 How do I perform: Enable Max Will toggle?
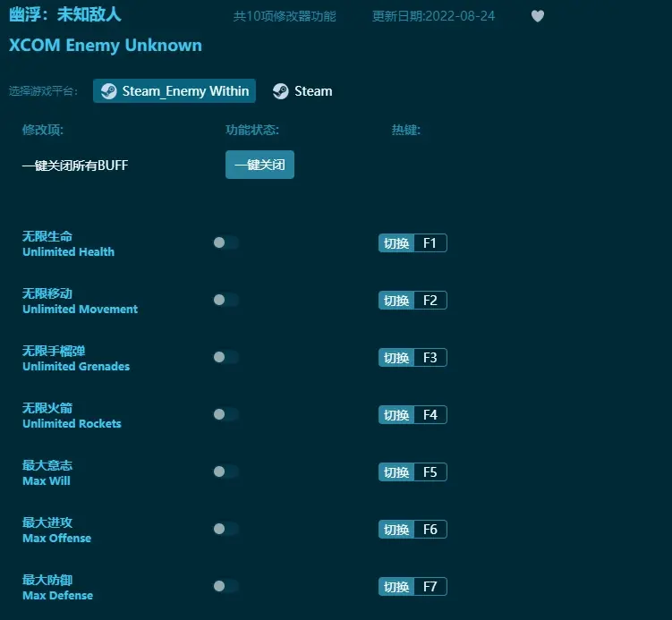[x=225, y=471]
